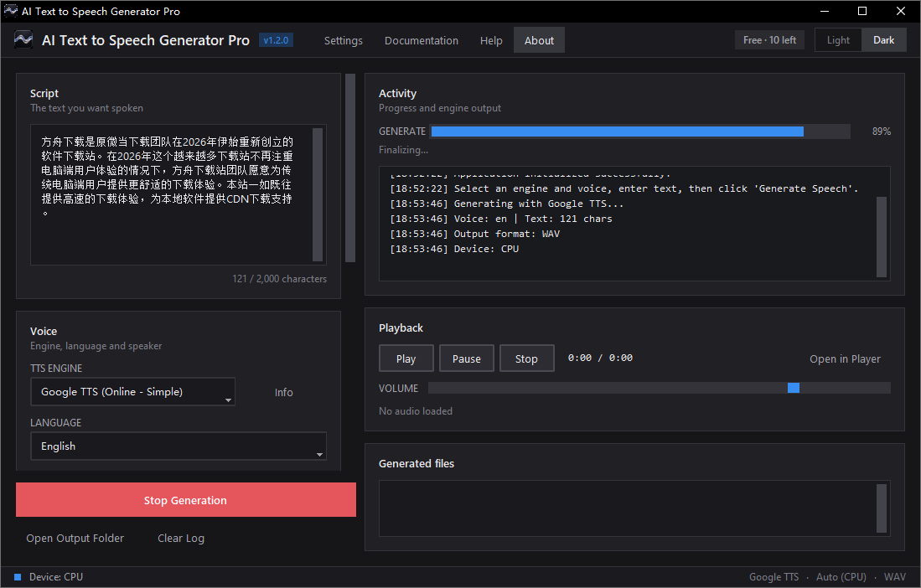
Task: Minimize the application window
Action: pyautogui.click(x=825, y=11)
